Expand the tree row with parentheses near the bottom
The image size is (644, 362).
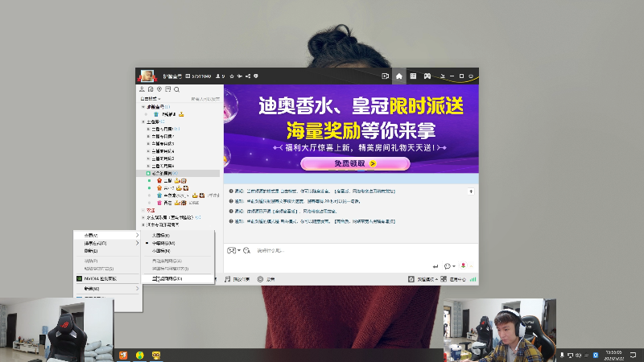click(143, 217)
